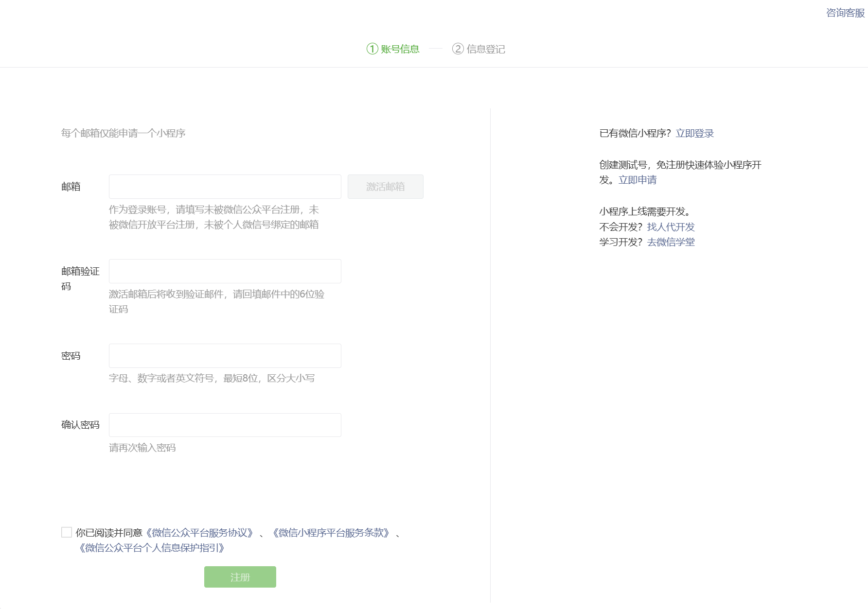Focus the 确认密码 confirm password field
This screenshot has height=609, width=868.
click(225, 425)
